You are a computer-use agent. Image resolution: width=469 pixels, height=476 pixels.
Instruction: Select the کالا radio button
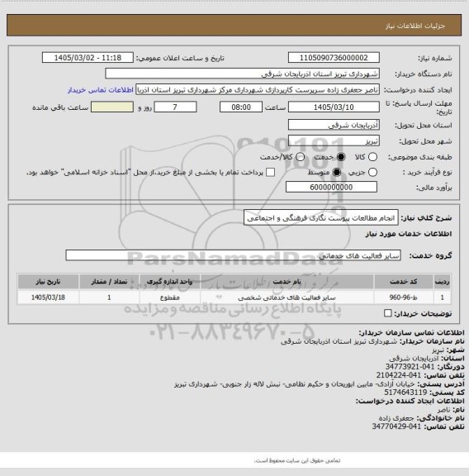(x=372, y=157)
